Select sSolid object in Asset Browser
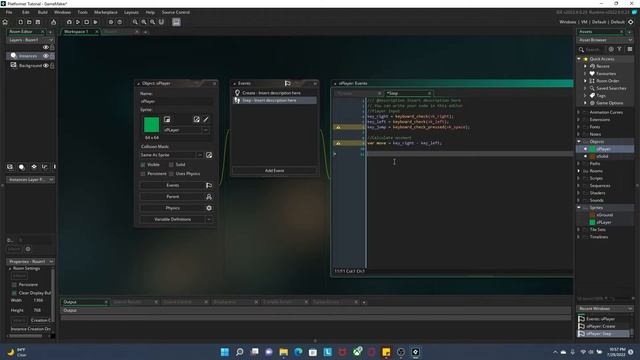 [602, 156]
